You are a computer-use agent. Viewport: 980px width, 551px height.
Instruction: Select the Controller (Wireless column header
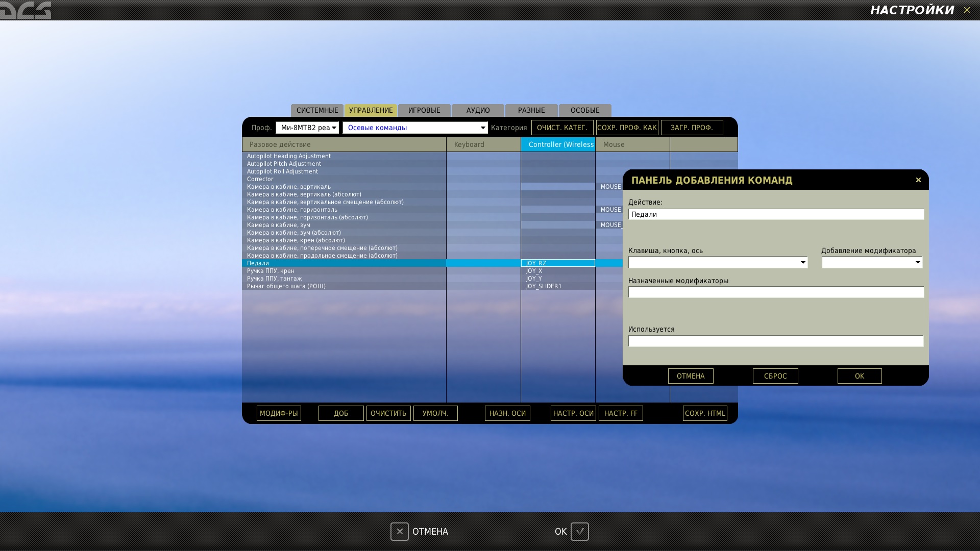coord(558,144)
